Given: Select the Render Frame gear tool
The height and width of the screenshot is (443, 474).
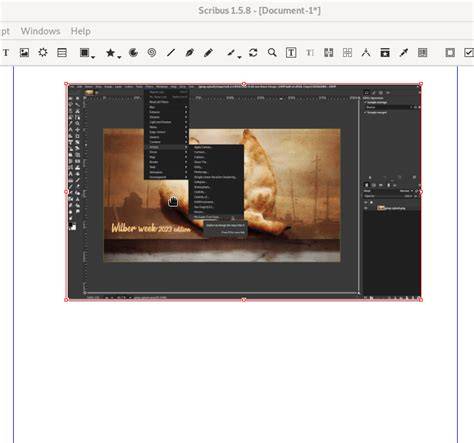Looking at the screenshot, I should point(43,53).
